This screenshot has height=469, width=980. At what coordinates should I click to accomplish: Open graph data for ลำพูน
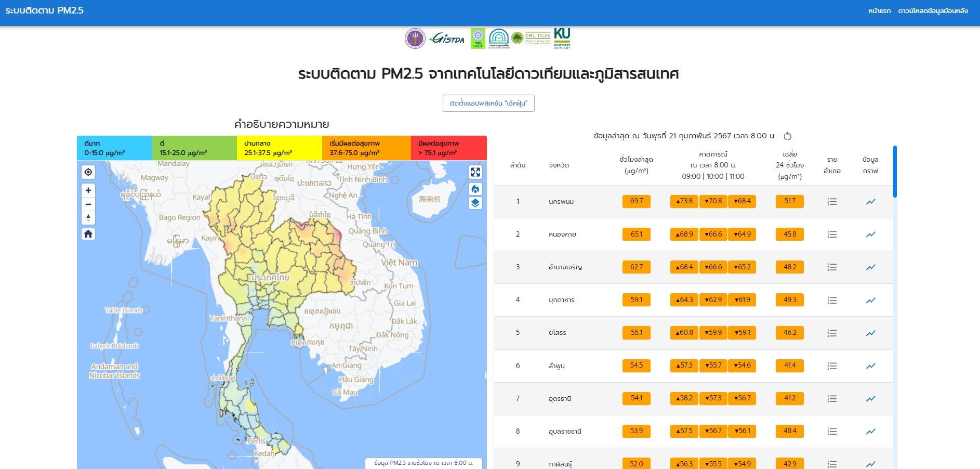coord(871,366)
